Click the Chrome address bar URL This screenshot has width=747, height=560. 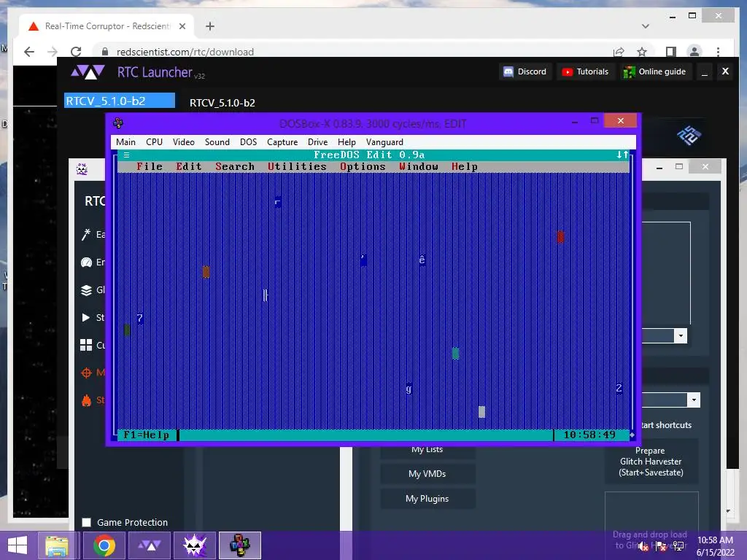click(185, 52)
